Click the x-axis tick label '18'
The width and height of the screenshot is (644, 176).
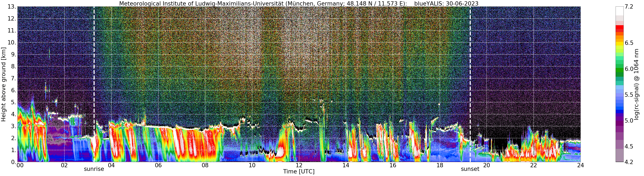click(x=440, y=165)
